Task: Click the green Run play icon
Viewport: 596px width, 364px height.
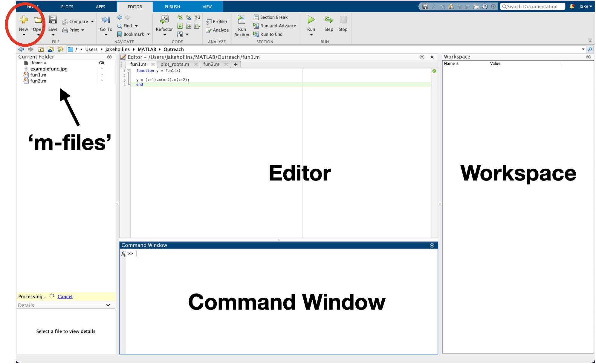Action: click(311, 20)
